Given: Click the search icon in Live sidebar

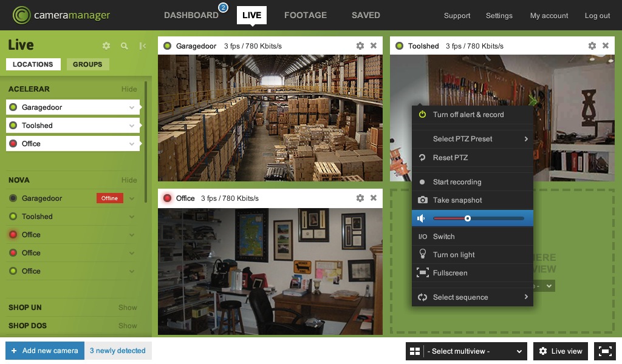Looking at the screenshot, I should pos(125,46).
